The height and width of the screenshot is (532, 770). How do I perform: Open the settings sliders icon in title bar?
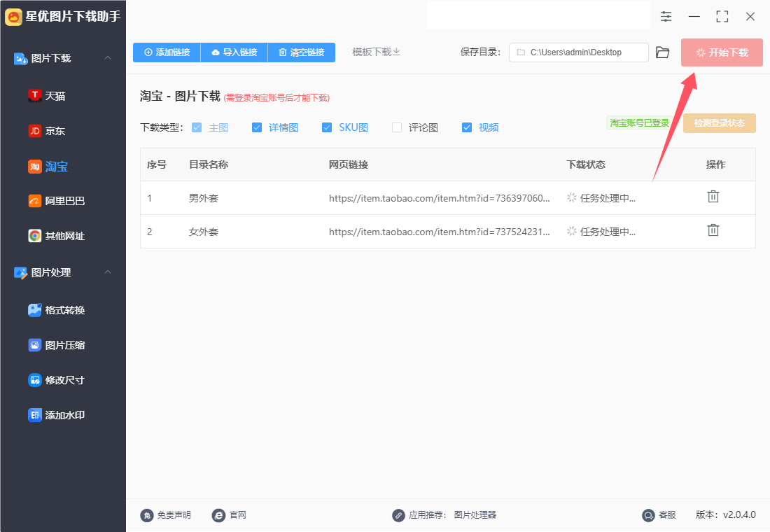click(x=666, y=17)
